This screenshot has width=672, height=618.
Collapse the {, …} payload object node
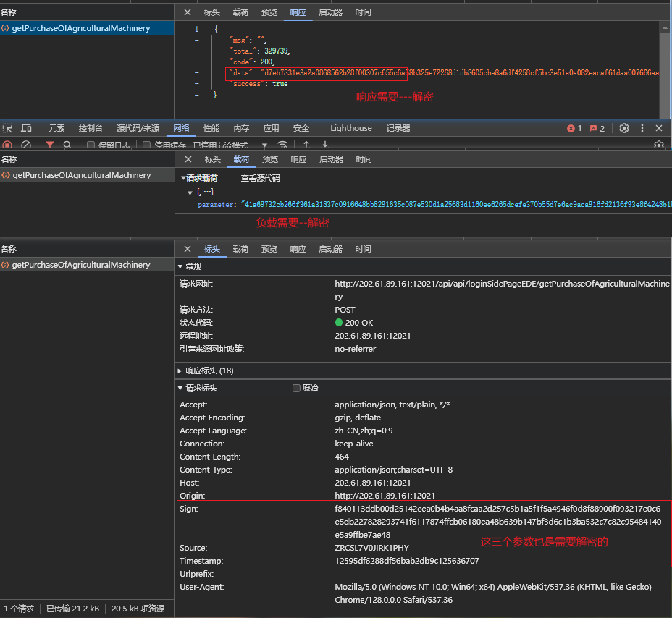click(190, 192)
